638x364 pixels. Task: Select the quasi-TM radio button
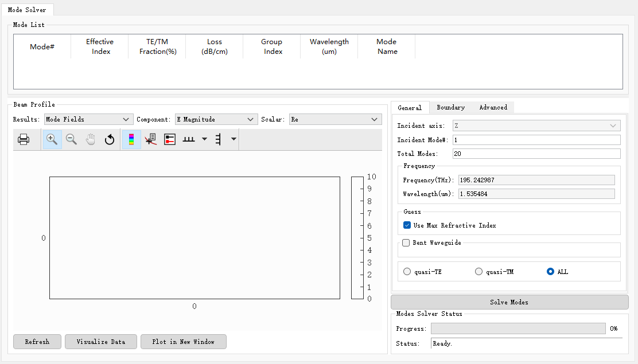pos(478,272)
